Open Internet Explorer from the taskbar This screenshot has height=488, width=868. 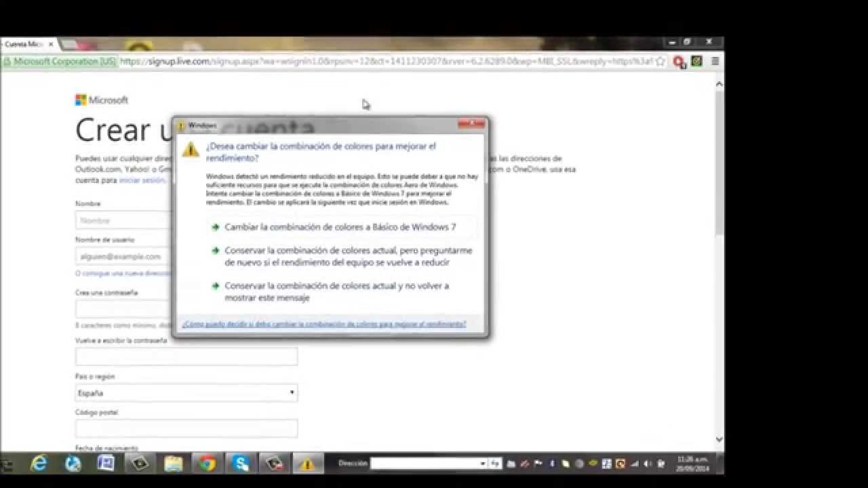[39, 464]
